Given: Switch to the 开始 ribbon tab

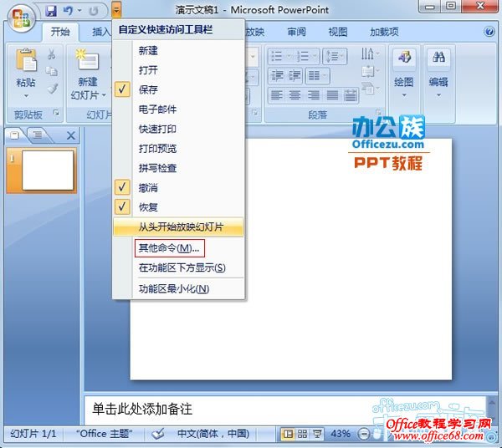Looking at the screenshot, I should coord(60,32).
